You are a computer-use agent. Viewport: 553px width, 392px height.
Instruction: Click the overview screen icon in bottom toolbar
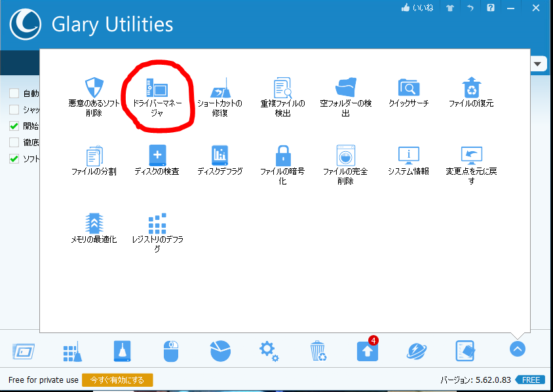24,351
